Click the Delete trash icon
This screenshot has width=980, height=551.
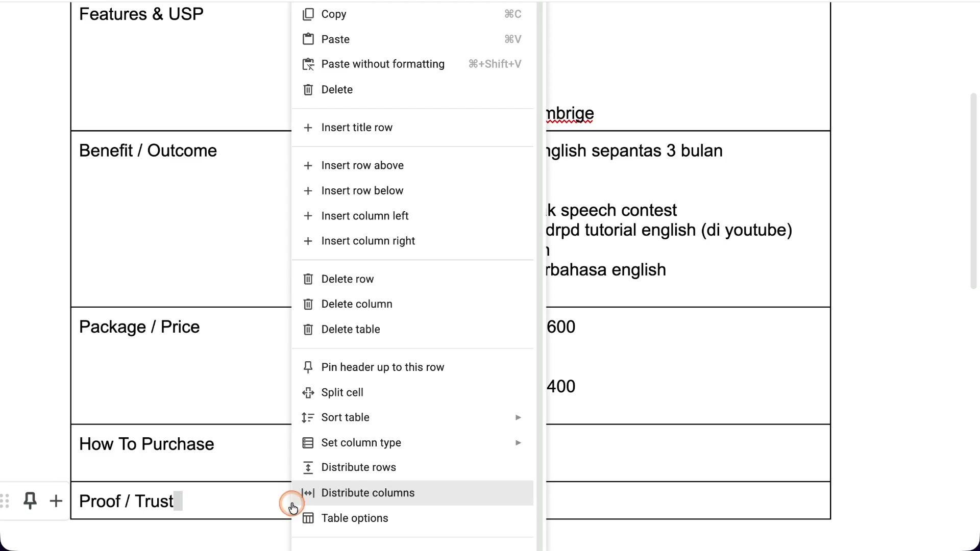click(x=308, y=90)
